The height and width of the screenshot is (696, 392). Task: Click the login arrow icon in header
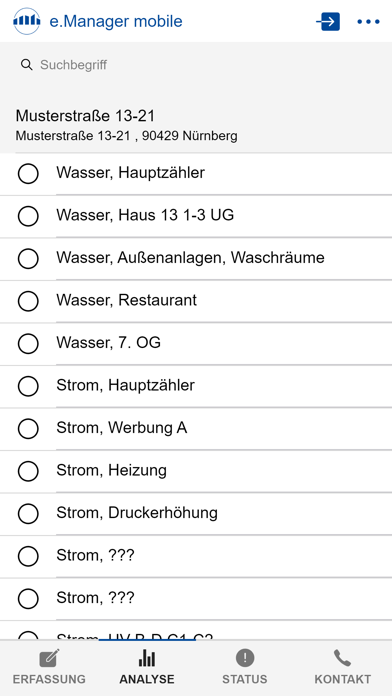click(x=328, y=21)
